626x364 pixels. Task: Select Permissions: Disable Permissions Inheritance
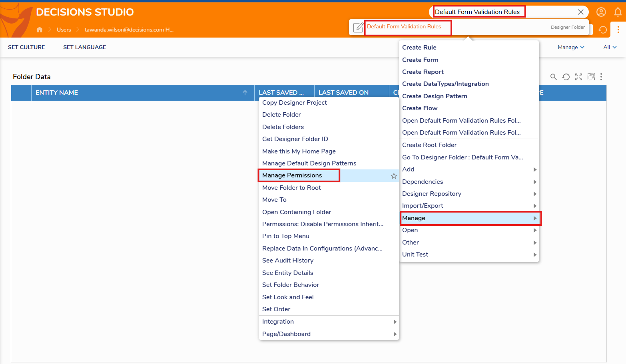click(x=323, y=224)
